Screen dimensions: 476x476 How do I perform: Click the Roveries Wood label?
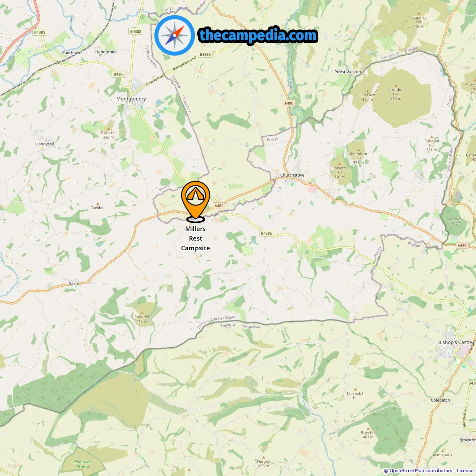(x=455, y=221)
